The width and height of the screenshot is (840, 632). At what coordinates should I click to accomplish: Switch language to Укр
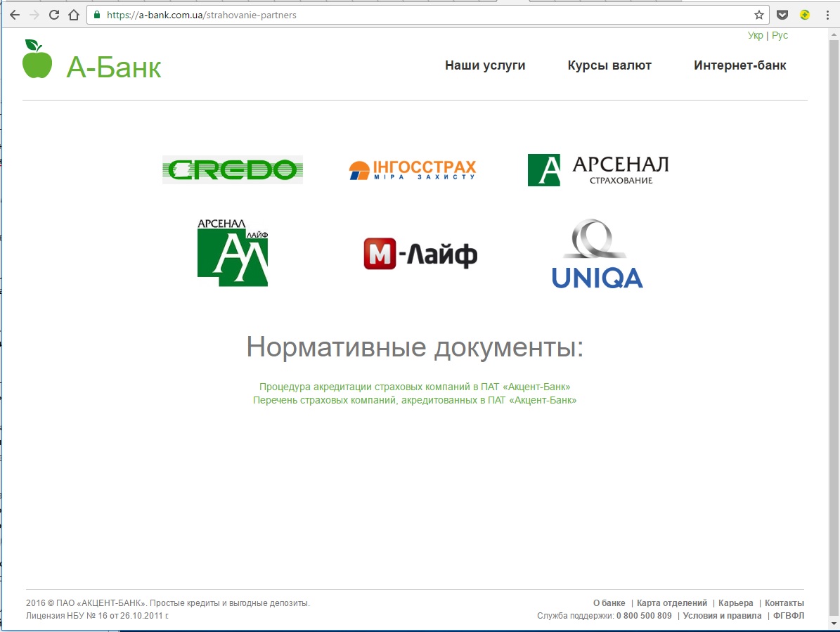click(756, 35)
